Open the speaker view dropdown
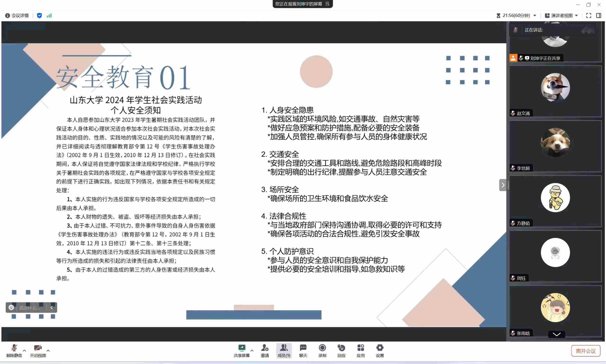606x364 pixels. (x=561, y=15)
